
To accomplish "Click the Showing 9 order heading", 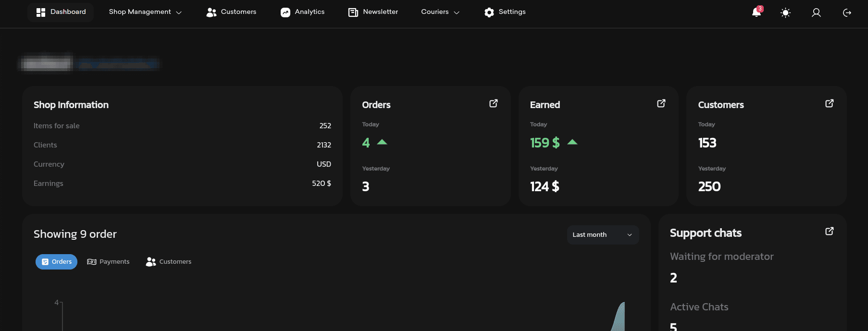I will [75, 234].
